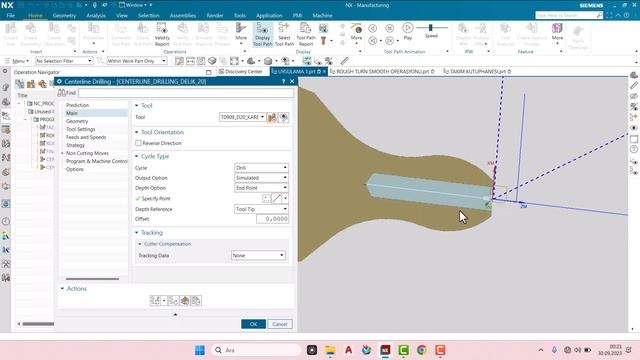
Task: Enable the Reverse Direction checkbox
Action: pyautogui.click(x=138, y=143)
